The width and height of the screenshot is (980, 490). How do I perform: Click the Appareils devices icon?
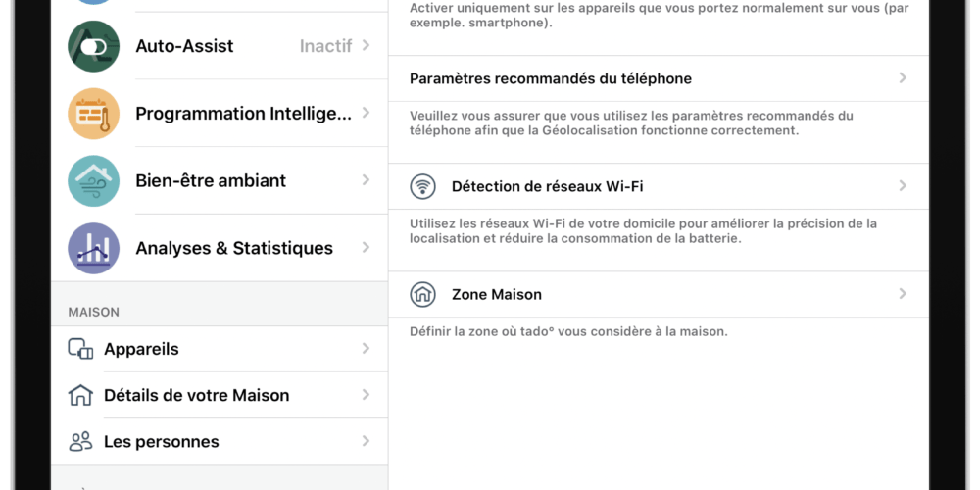80,349
